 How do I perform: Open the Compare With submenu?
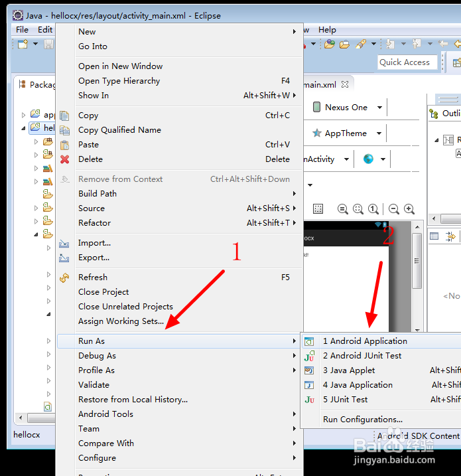tap(180, 443)
